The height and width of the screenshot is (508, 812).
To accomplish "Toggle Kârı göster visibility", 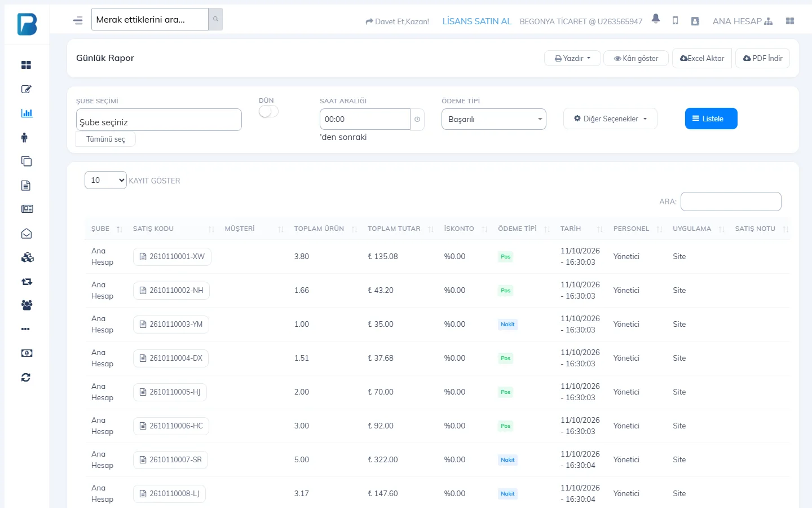I will [x=636, y=58].
